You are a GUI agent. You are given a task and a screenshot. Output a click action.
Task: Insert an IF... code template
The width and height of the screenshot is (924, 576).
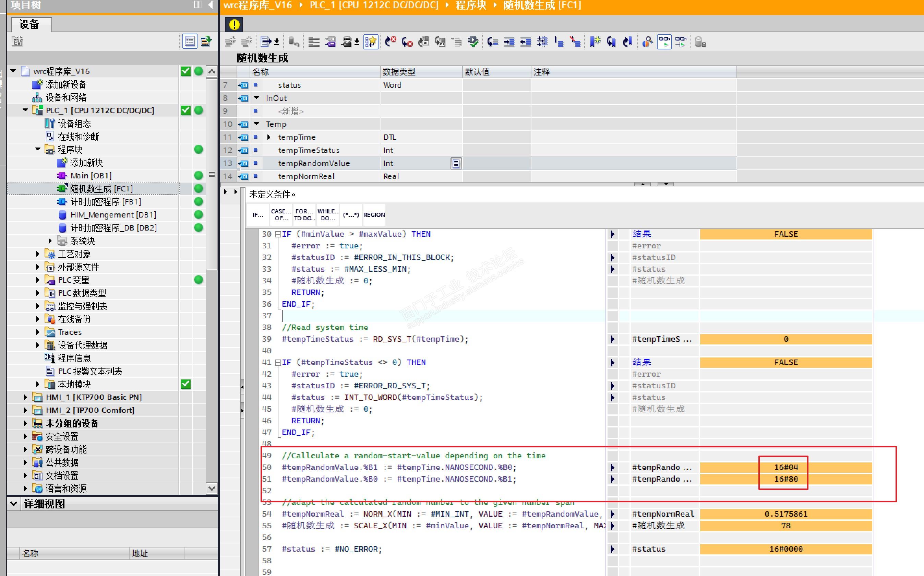[258, 215]
